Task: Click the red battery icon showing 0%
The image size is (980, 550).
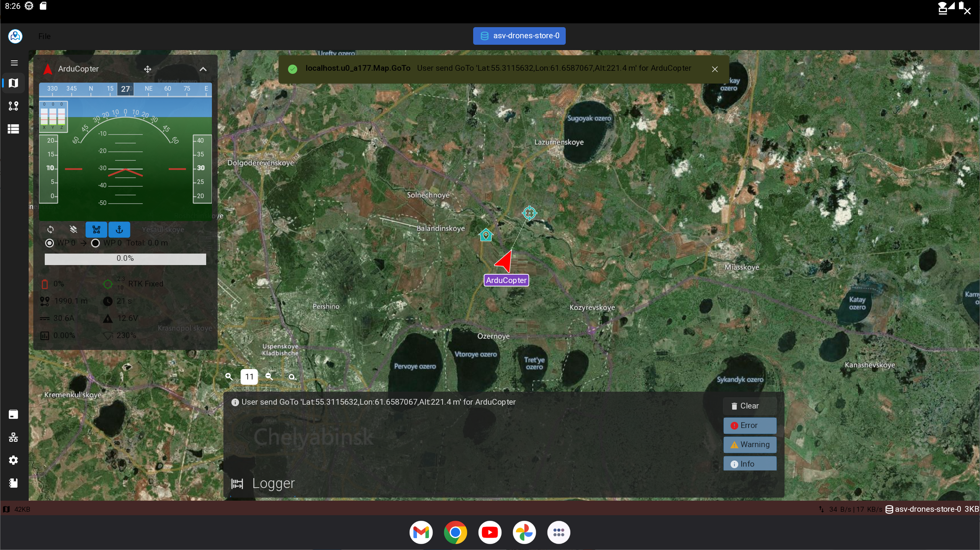Action: pyautogui.click(x=45, y=284)
